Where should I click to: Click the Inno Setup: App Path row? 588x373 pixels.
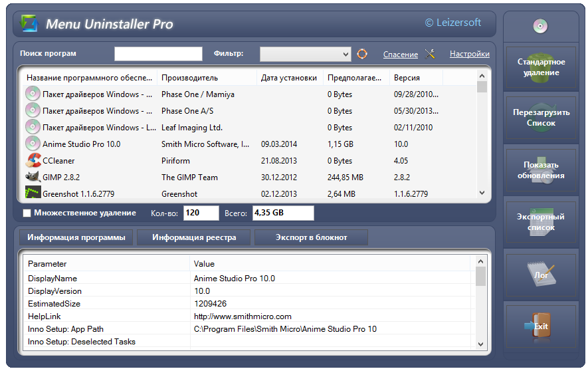point(248,329)
